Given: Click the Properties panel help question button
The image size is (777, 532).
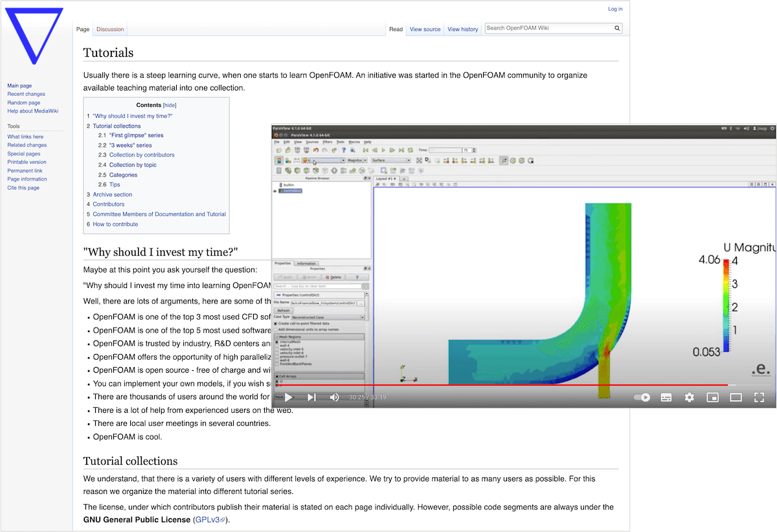Looking at the screenshot, I should 357,277.
